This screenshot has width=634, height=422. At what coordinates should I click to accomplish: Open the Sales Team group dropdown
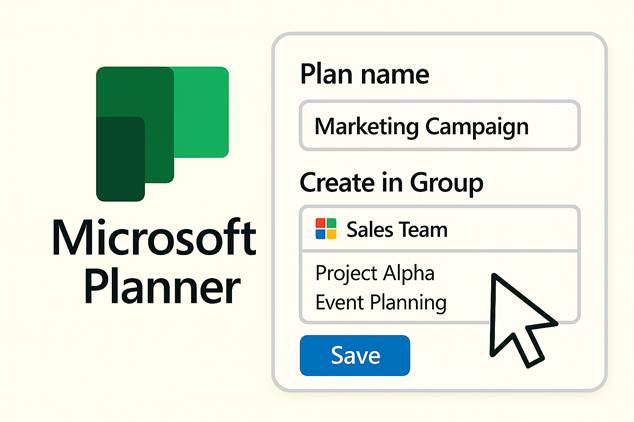click(x=439, y=229)
